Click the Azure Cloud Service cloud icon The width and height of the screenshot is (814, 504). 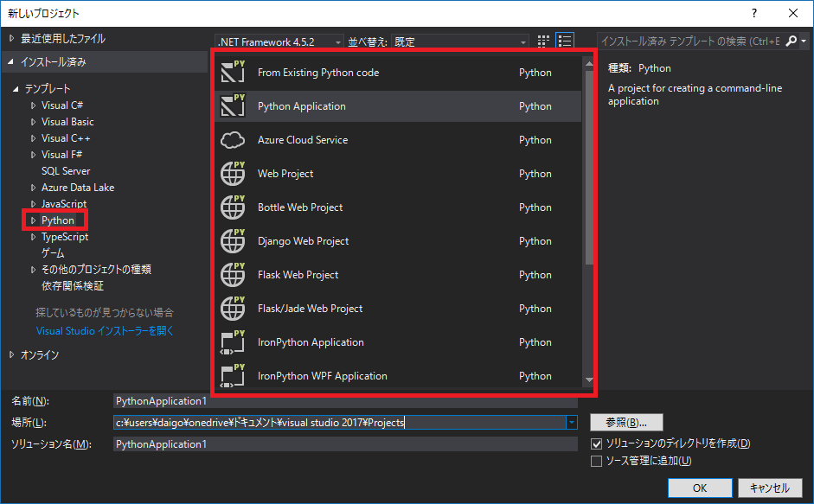click(x=233, y=140)
